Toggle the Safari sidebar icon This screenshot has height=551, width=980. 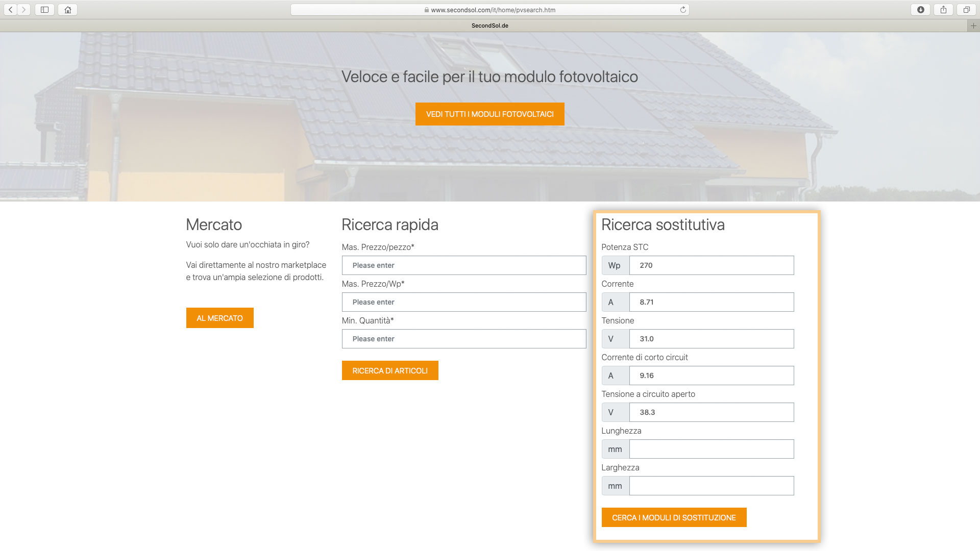(x=44, y=10)
